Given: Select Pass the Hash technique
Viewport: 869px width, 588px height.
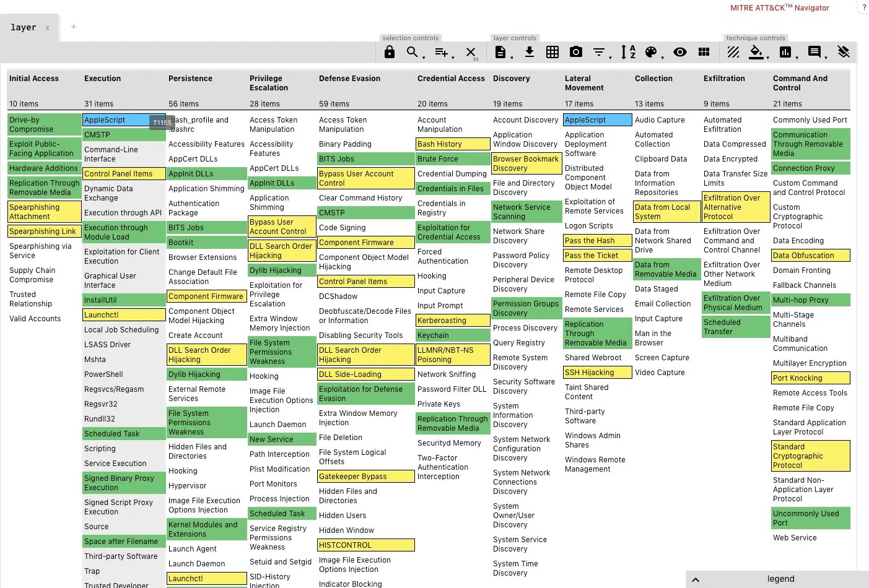Looking at the screenshot, I should 598,241.
